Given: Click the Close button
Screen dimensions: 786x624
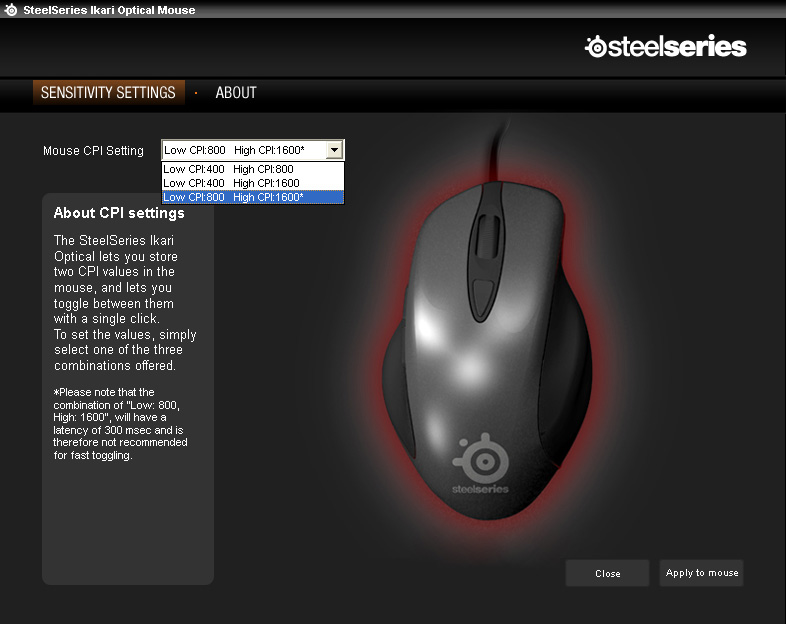Looking at the screenshot, I should tap(608, 573).
